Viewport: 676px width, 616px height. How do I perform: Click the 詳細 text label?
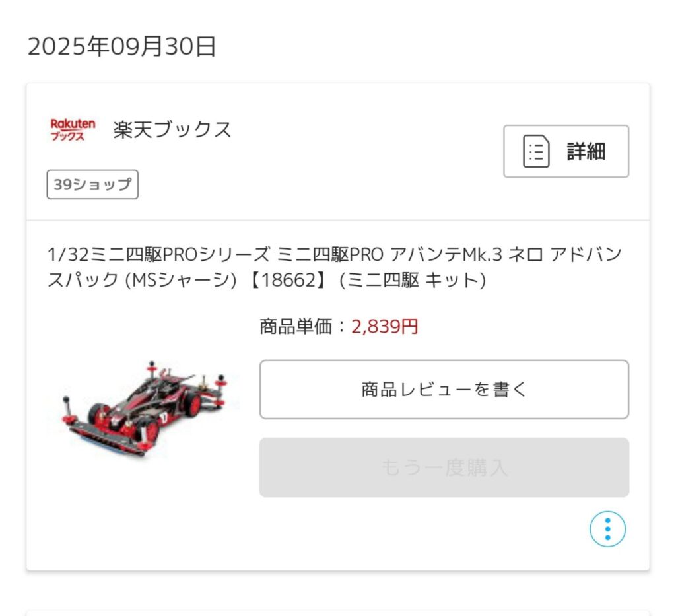[x=586, y=151]
